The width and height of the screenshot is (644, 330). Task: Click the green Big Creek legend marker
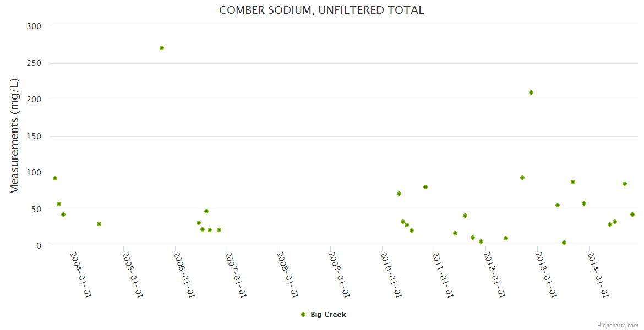pos(303,315)
